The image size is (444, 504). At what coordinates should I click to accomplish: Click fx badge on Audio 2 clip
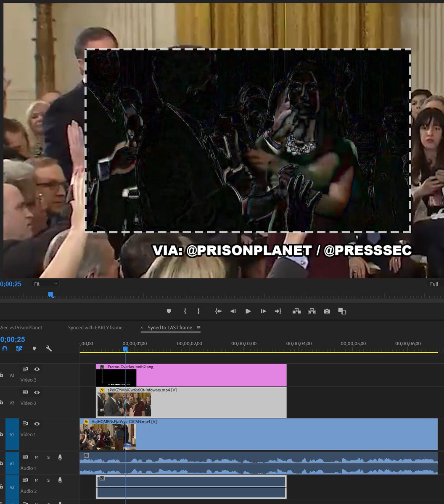click(102, 478)
